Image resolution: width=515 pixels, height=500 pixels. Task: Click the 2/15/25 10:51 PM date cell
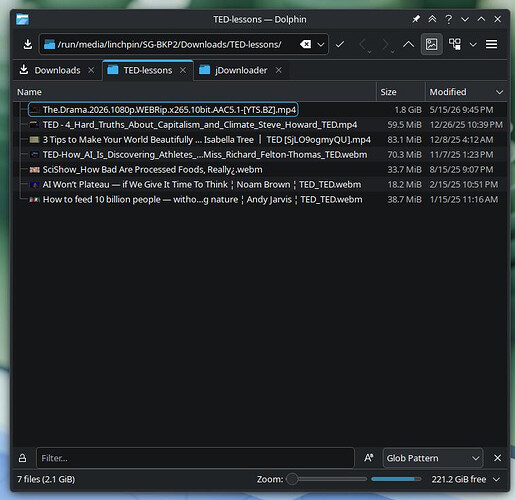click(x=464, y=185)
